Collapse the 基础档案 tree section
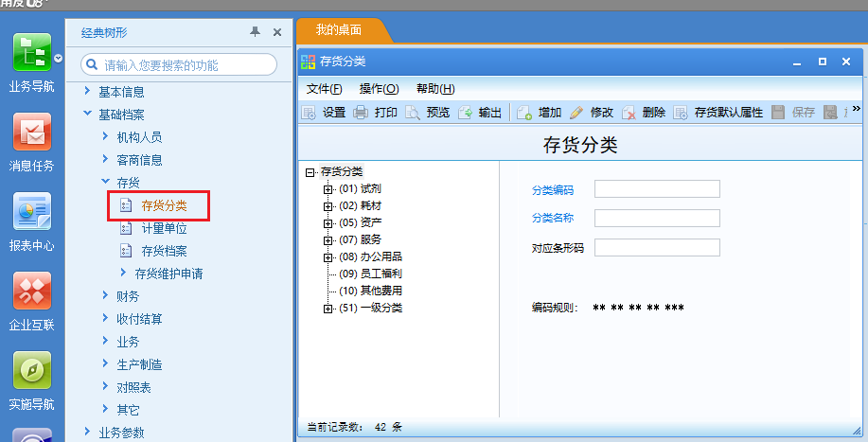Screen dimensions: 868x442 coord(87,115)
